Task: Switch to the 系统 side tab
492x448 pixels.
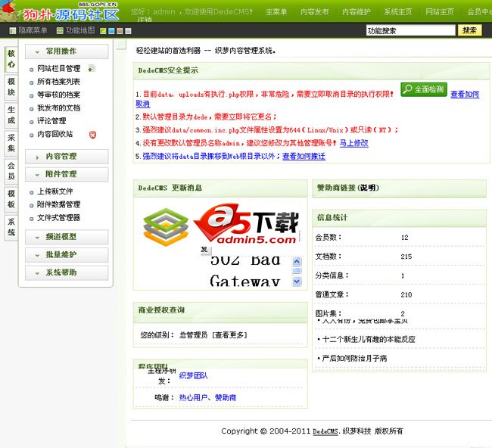Action: [11, 227]
